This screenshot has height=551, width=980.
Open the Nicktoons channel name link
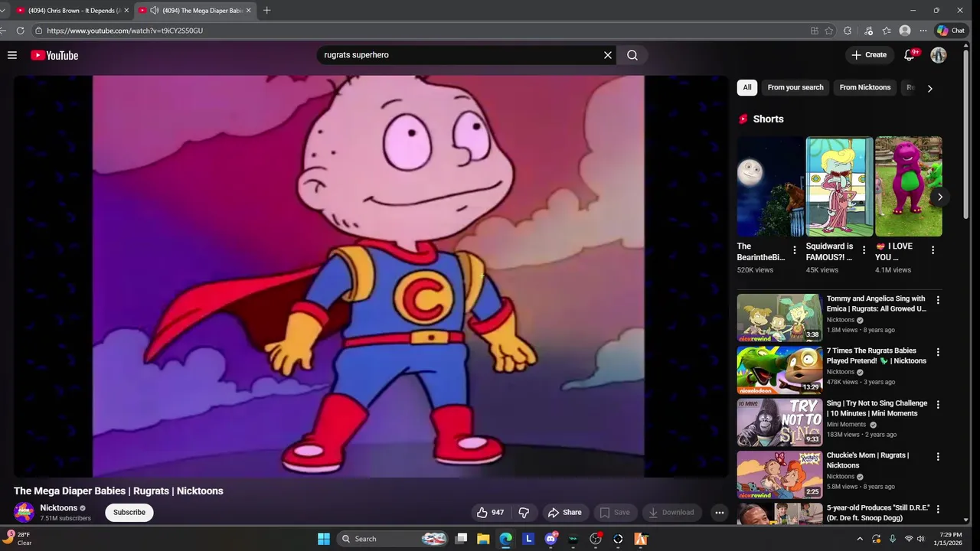point(59,508)
